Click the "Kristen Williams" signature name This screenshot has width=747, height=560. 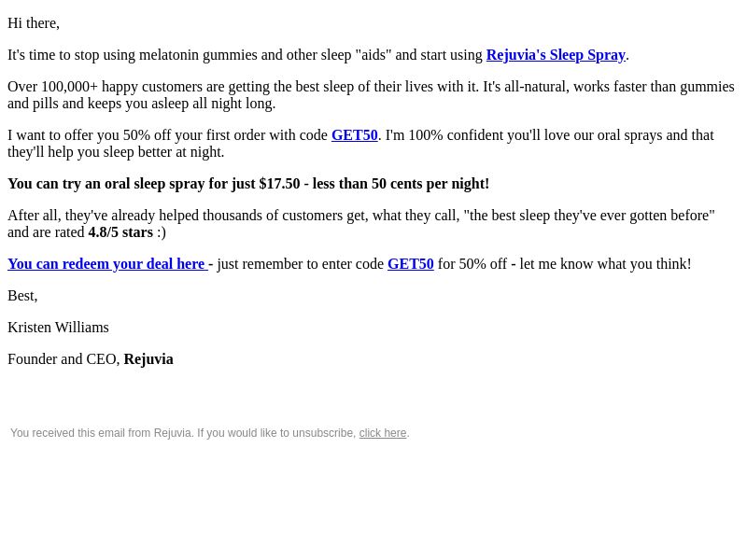pyautogui.click(x=58, y=328)
